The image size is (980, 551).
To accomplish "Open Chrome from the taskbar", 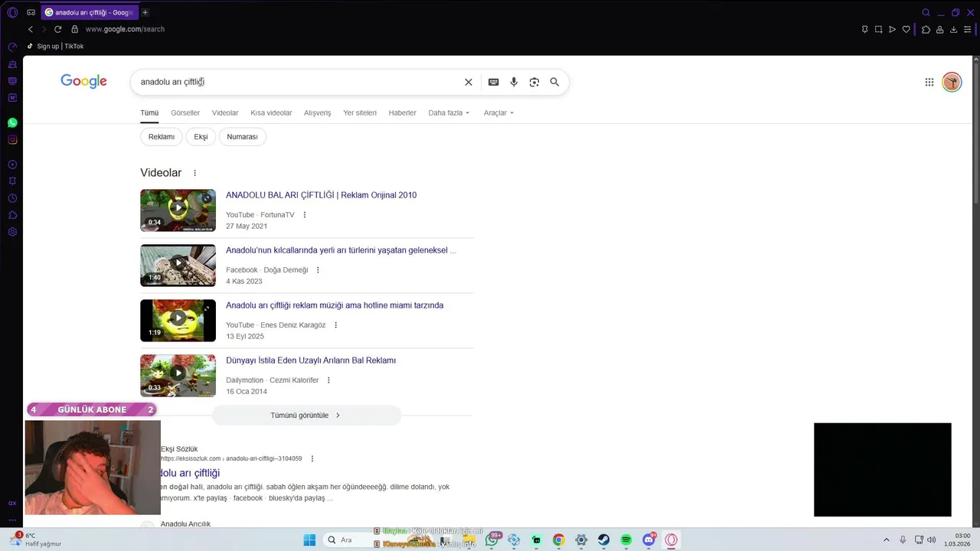I will 559,540.
